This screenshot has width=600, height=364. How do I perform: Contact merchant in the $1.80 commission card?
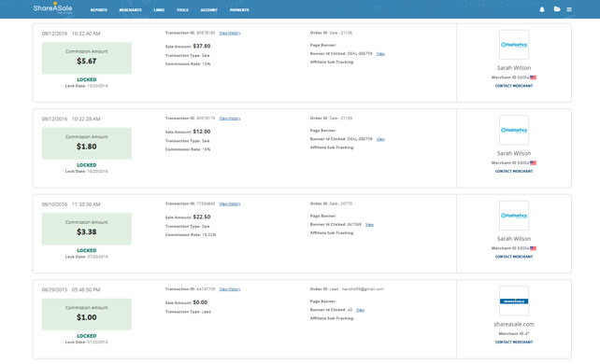pyautogui.click(x=514, y=172)
